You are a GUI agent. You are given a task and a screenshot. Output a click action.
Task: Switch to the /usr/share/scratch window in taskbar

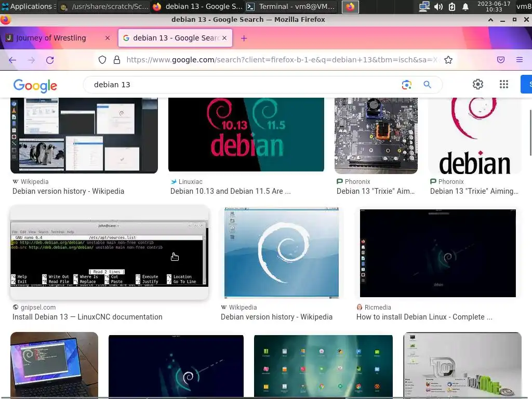pos(104,6)
